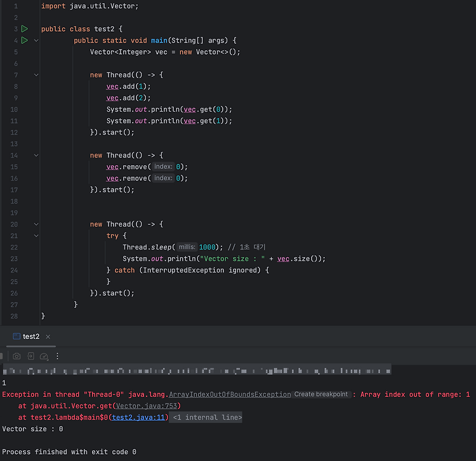Click the index: parameter hint on line 15
This screenshot has width=476, height=461.
point(163,167)
